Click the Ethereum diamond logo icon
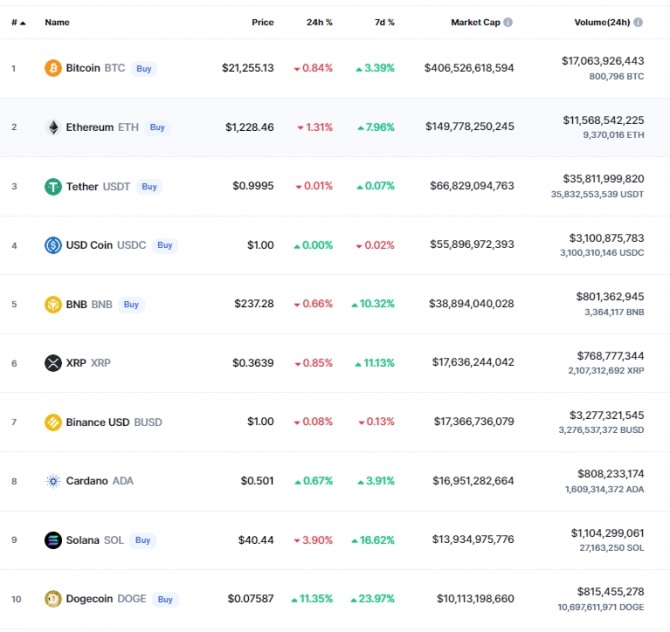Image resolution: width=670 pixels, height=632 pixels. click(53, 127)
